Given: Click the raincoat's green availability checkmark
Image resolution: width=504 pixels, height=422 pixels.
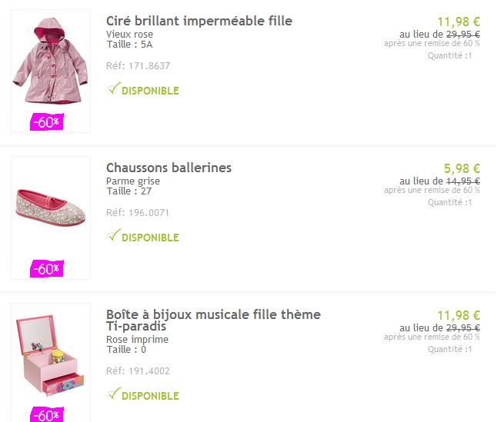Looking at the screenshot, I should point(113,89).
